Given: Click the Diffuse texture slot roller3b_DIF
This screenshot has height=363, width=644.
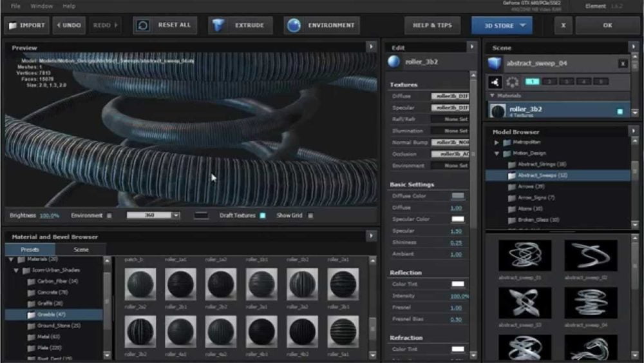Looking at the screenshot, I should click(x=450, y=96).
